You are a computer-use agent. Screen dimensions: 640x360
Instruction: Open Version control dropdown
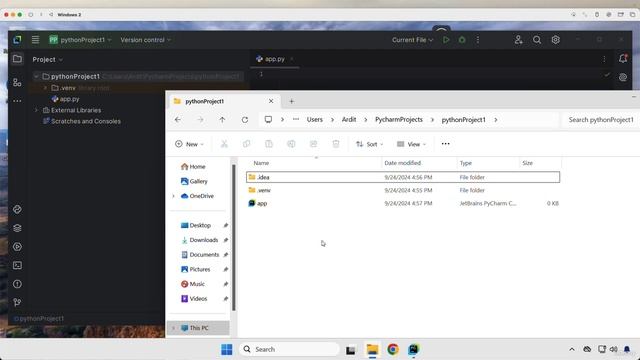(145, 40)
